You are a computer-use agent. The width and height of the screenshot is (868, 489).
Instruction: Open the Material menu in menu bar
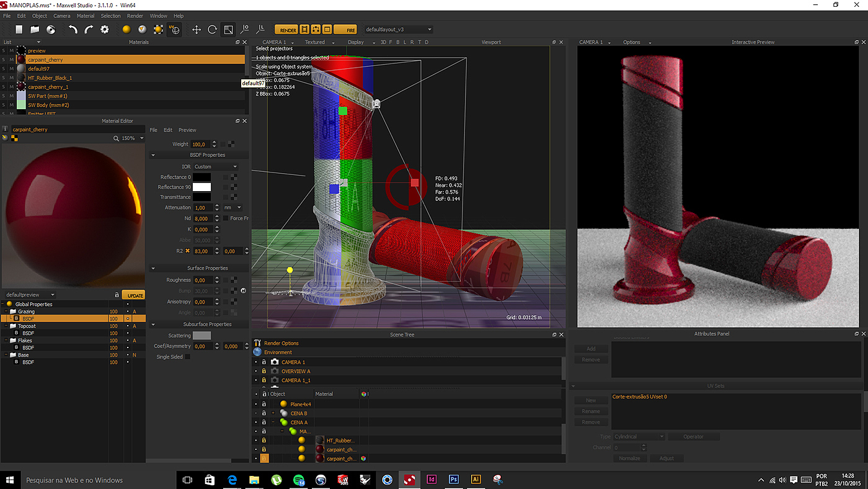click(x=86, y=16)
